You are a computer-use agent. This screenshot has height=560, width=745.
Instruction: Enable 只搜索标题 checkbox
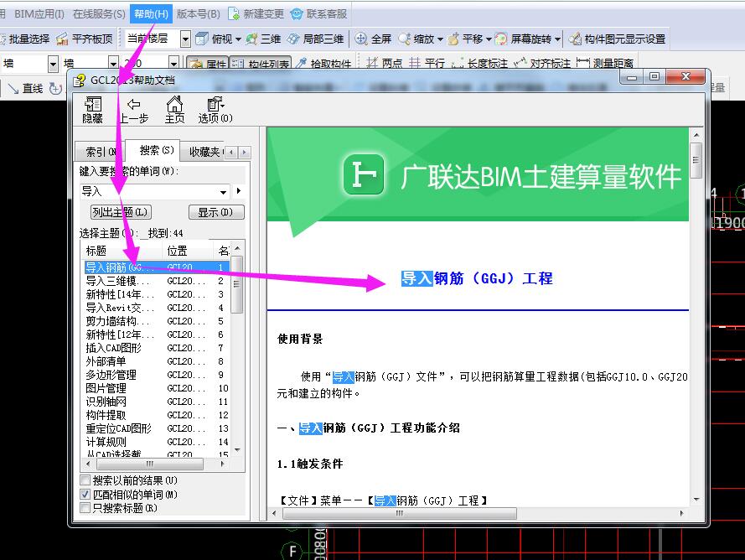pyautogui.click(x=85, y=508)
